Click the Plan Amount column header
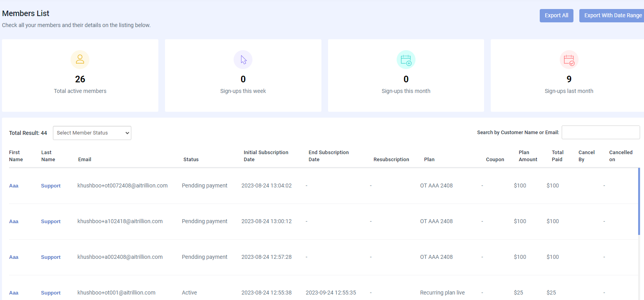This screenshot has height=300, width=644. point(528,156)
